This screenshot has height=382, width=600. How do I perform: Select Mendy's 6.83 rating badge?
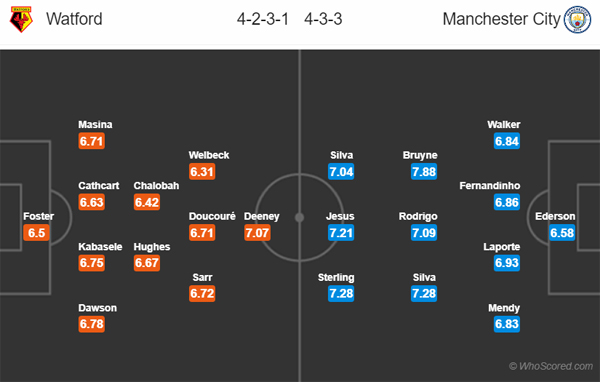pos(507,324)
